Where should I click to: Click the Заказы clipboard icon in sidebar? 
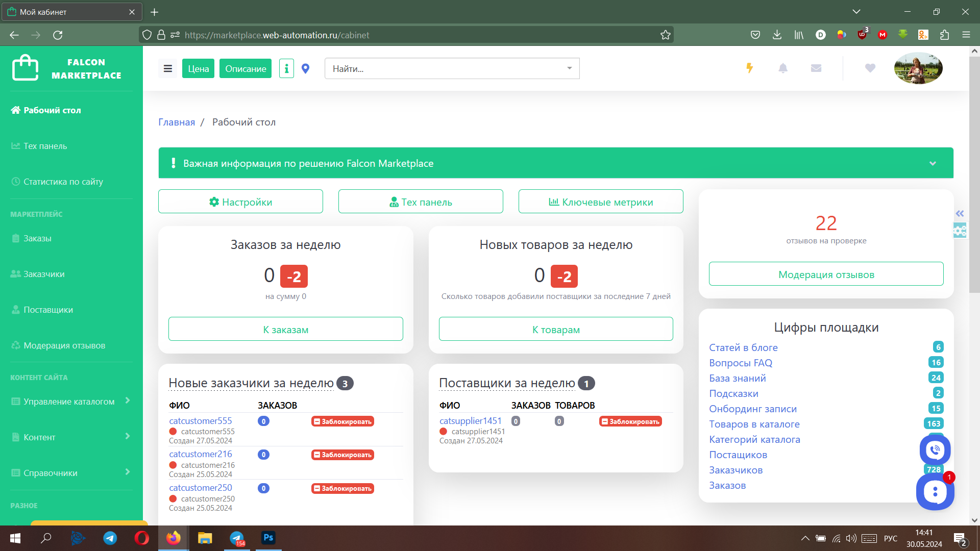click(15, 238)
